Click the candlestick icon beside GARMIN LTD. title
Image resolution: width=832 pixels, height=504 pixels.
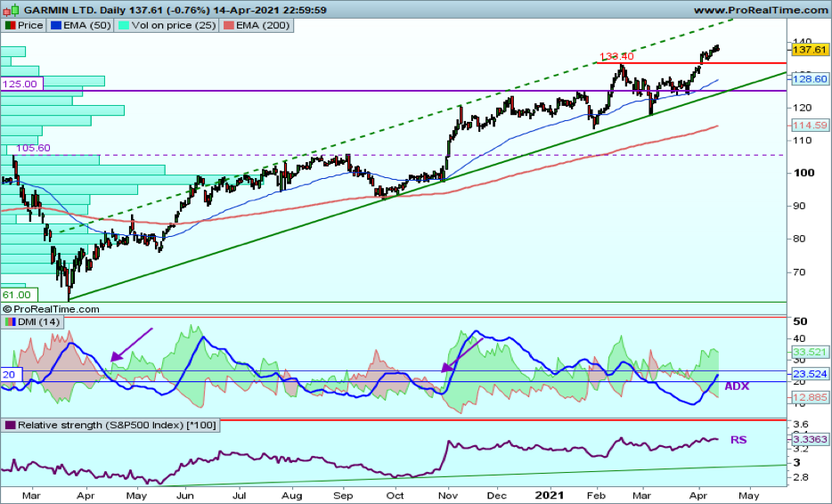pyautogui.click(x=12, y=10)
